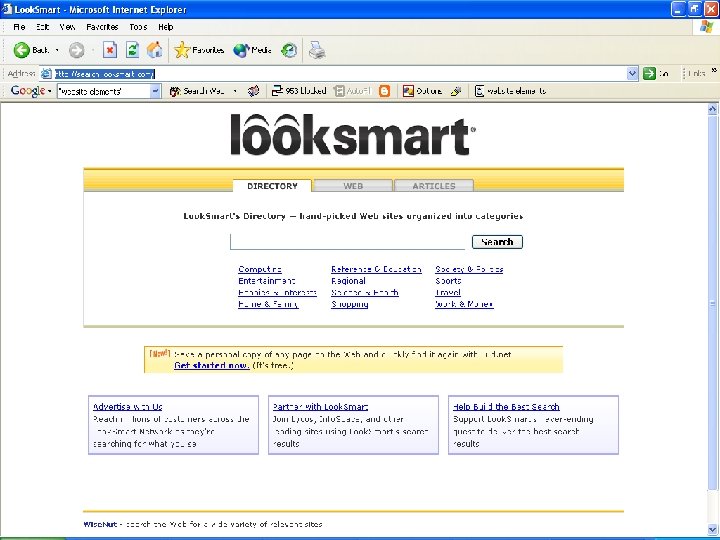Click the vertical scrollbar up arrow
Viewport: 720px width, 540px height.
[712, 109]
